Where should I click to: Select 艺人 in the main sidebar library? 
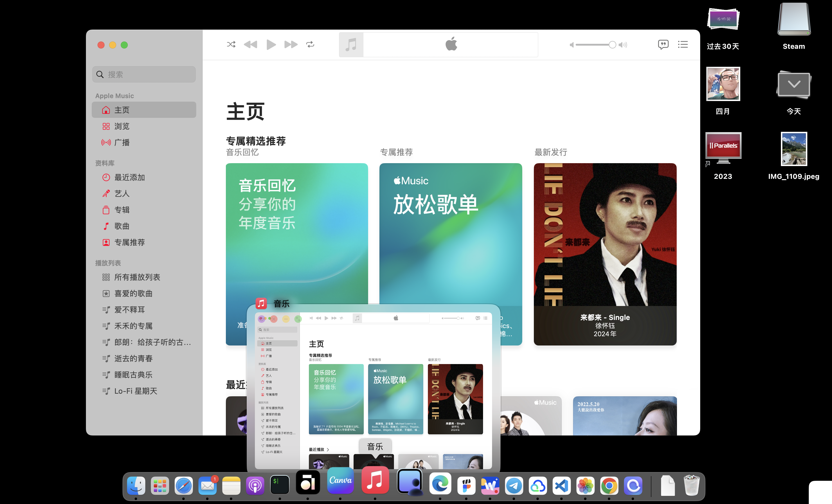tap(144, 194)
